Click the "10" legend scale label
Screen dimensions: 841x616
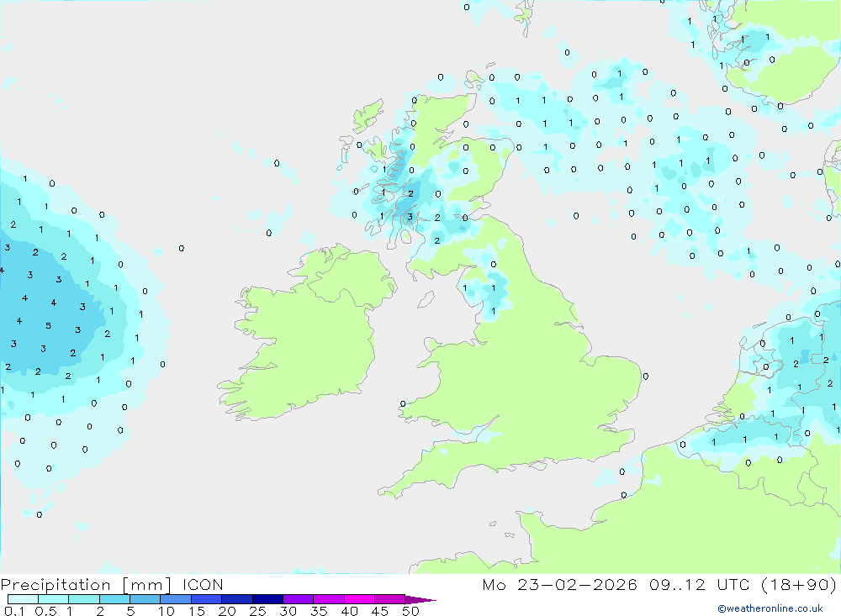coord(167,611)
